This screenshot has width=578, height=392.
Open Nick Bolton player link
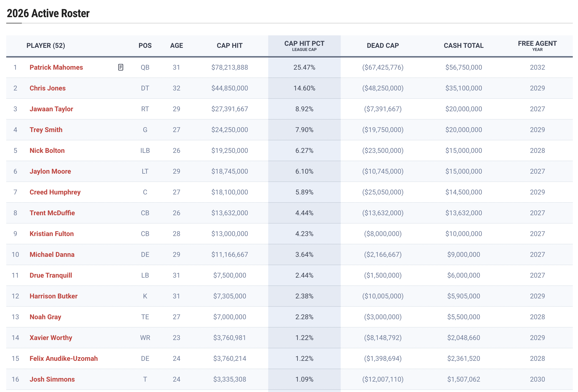[47, 151]
